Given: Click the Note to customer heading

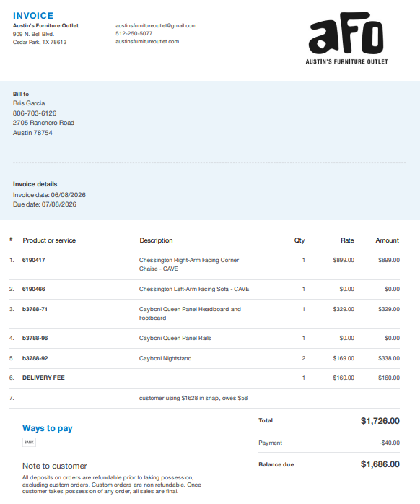Looking at the screenshot, I should pos(55,466).
